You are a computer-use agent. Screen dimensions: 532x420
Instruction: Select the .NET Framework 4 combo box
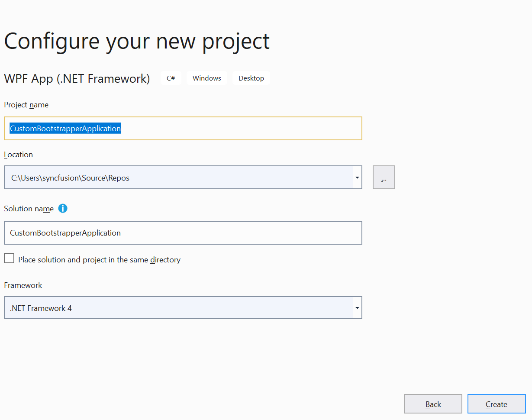click(177, 308)
